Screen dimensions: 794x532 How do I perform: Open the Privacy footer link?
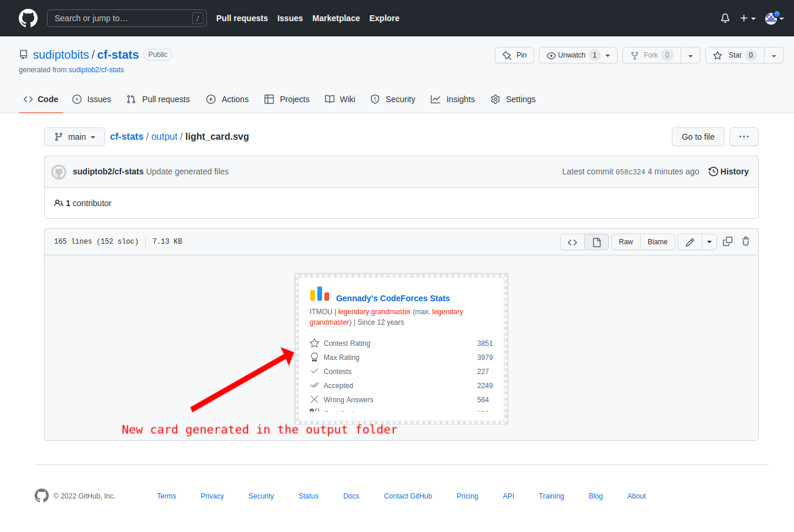(x=212, y=496)
